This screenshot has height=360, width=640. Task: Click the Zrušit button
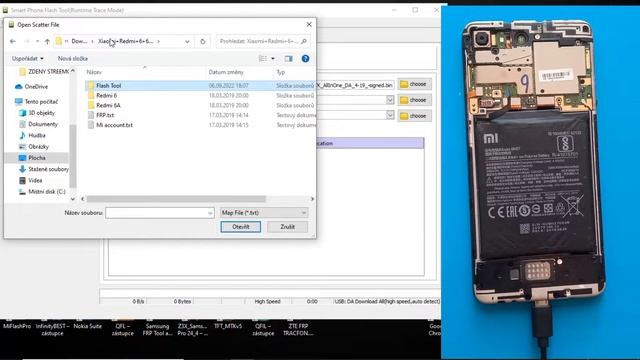pyautogui.click(x=287, y=227)
